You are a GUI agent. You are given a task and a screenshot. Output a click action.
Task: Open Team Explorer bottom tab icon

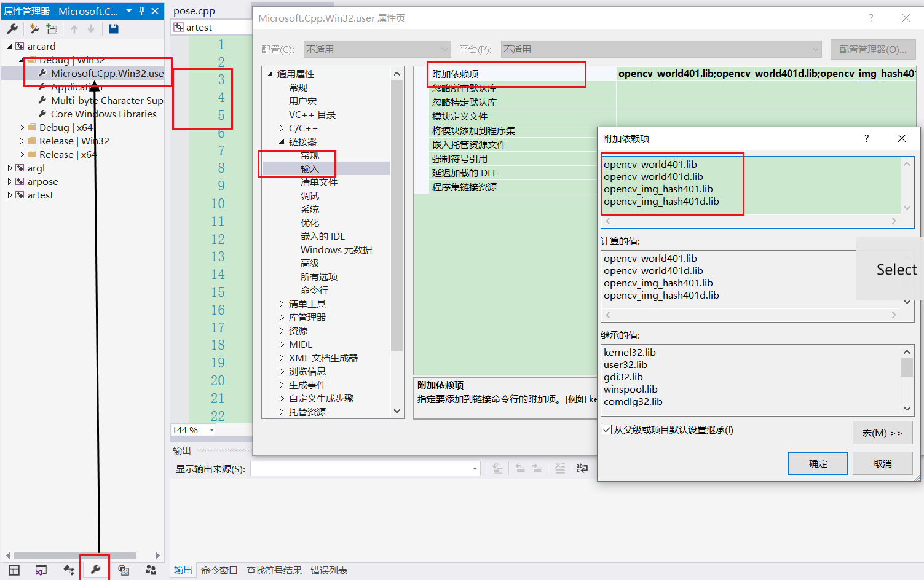151,570
